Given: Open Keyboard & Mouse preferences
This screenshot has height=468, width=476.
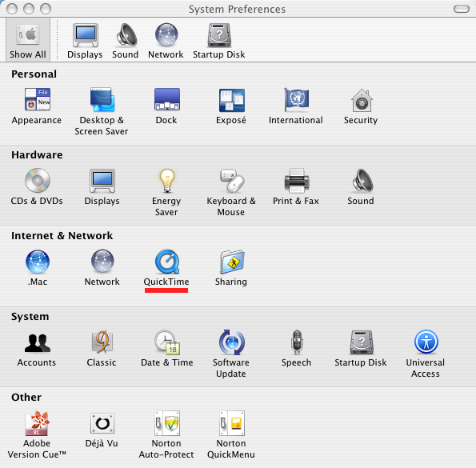Looking at the screenshot, I should [x=231, y=193].
